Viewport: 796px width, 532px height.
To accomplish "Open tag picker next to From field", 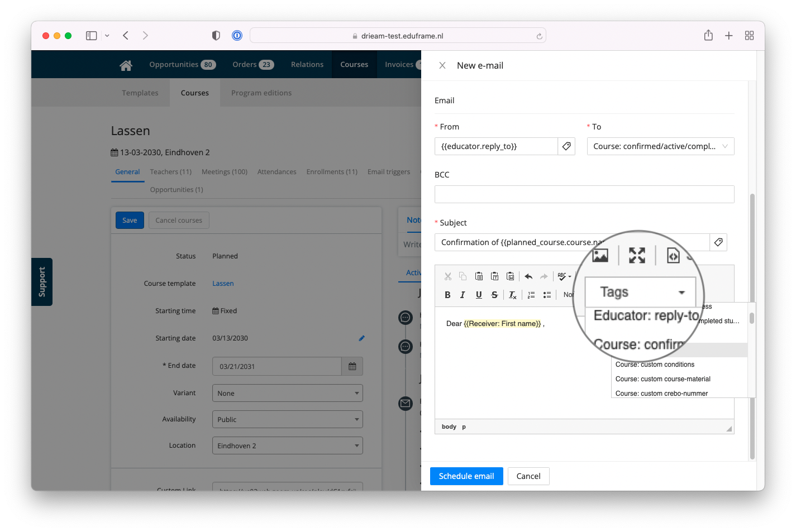I will tap(566, 146).
